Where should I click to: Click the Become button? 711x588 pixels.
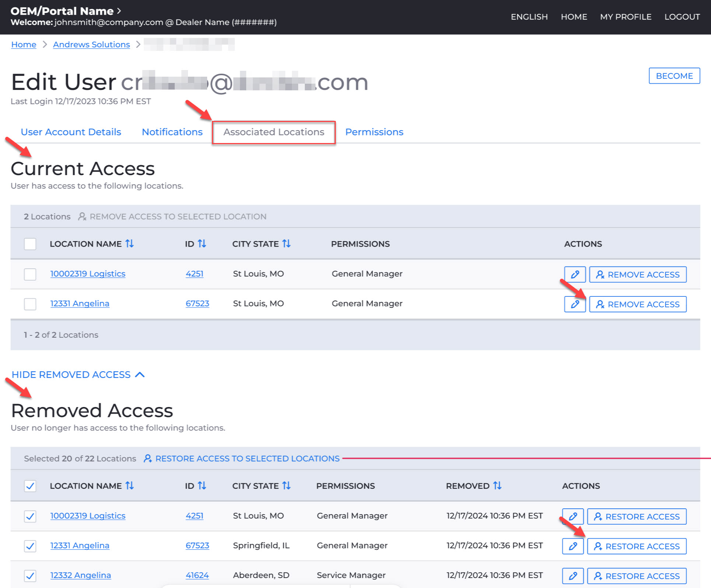(674, 76)
